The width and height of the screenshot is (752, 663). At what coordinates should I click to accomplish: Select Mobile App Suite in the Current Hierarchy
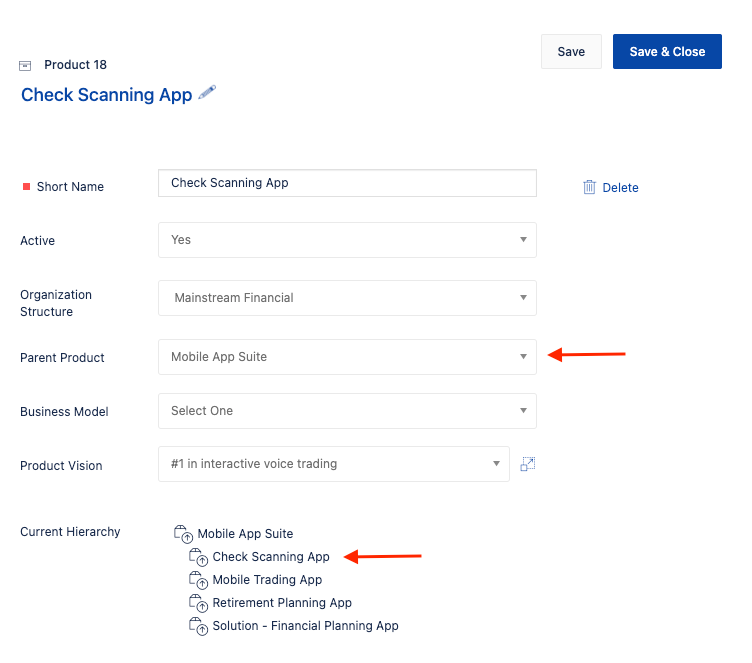(x=245, y=534)
